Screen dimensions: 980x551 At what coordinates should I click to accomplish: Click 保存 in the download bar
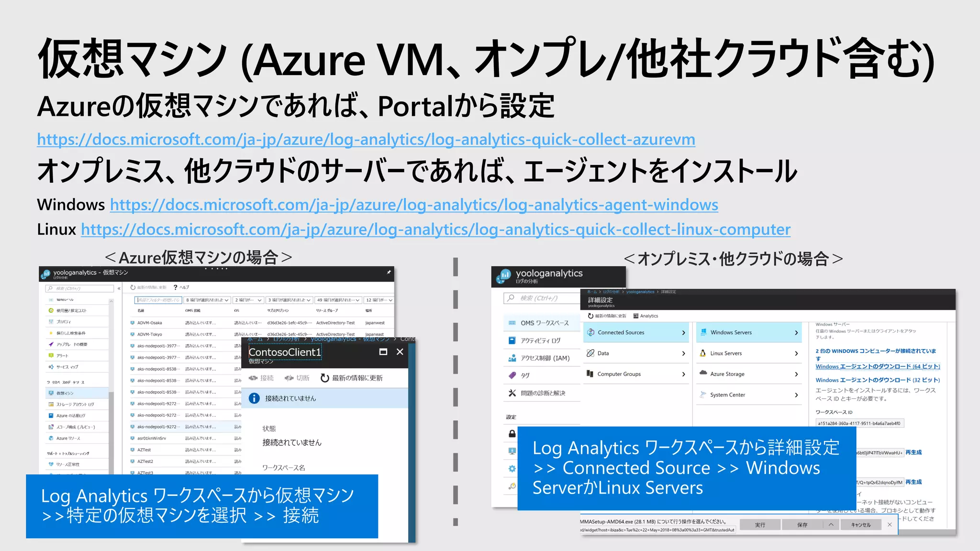(802, 525)
